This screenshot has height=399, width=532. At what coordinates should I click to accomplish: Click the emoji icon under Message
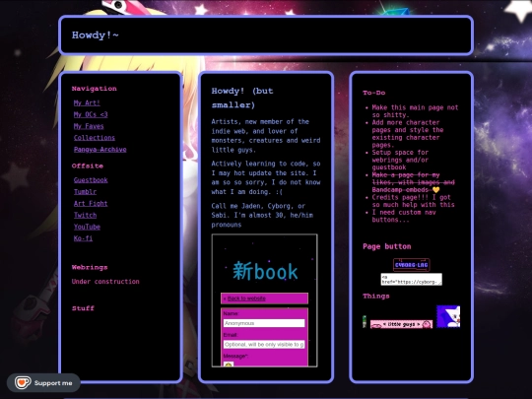point(229,365)
